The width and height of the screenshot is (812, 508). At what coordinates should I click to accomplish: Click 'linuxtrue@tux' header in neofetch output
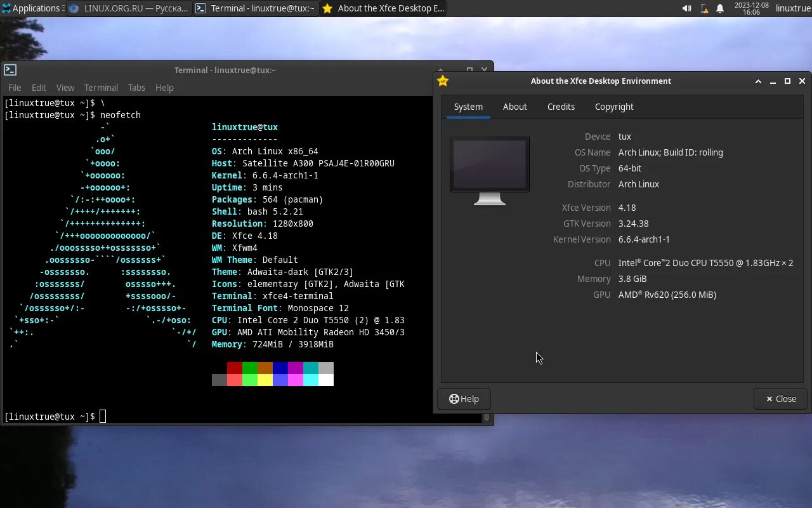[245, 127]
